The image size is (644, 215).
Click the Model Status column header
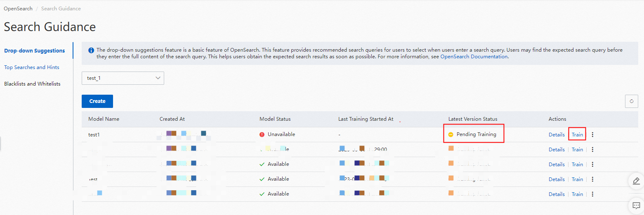tap(275, 119)
